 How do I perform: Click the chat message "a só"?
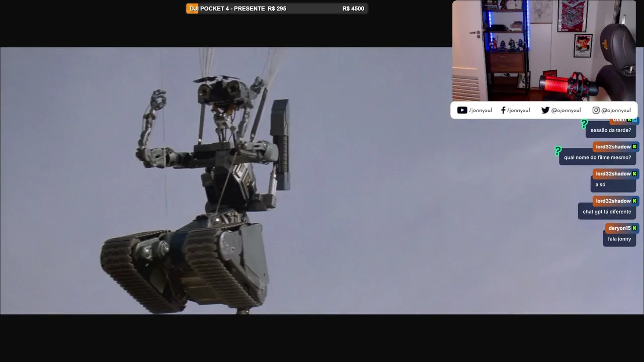(x=613, y=185)
